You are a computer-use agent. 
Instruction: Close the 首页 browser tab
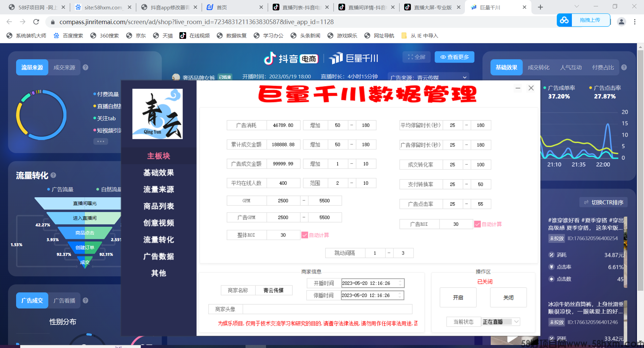click(261, 7)
